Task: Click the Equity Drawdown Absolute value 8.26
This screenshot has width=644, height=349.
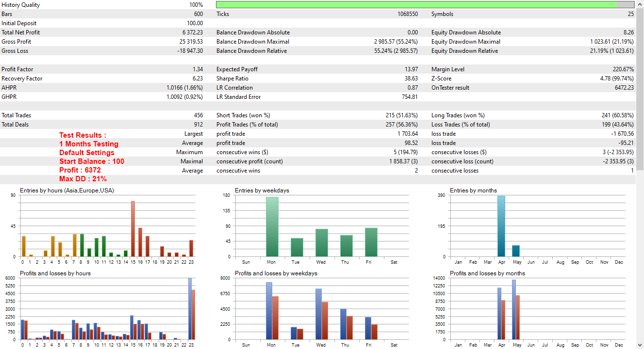Action: click(629, 32)
